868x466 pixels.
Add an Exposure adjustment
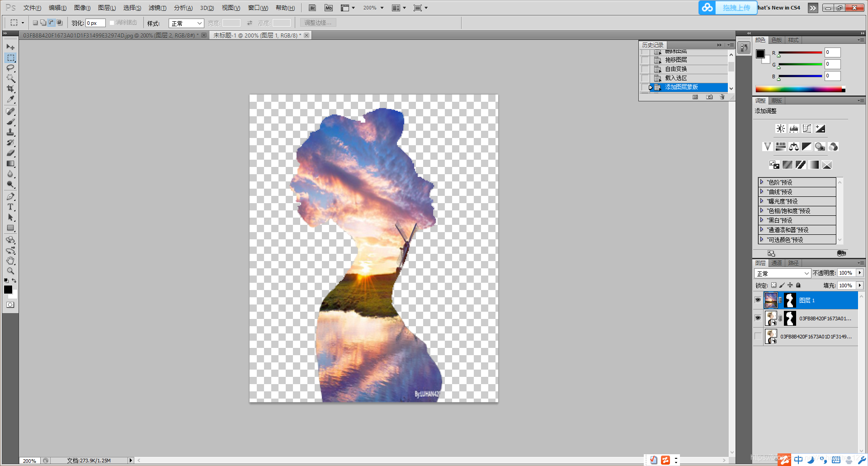coord(820,128)
